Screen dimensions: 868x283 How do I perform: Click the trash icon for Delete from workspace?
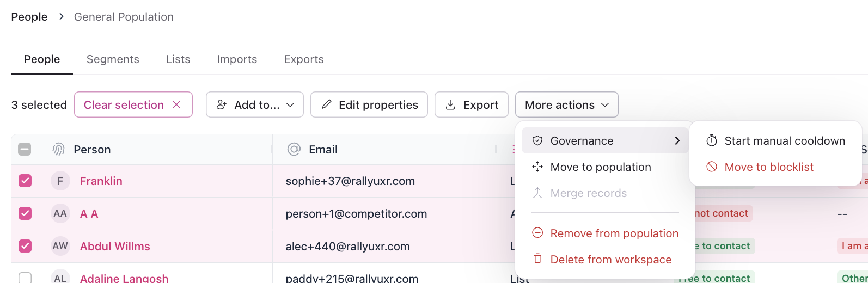click(x=537, y=259)
